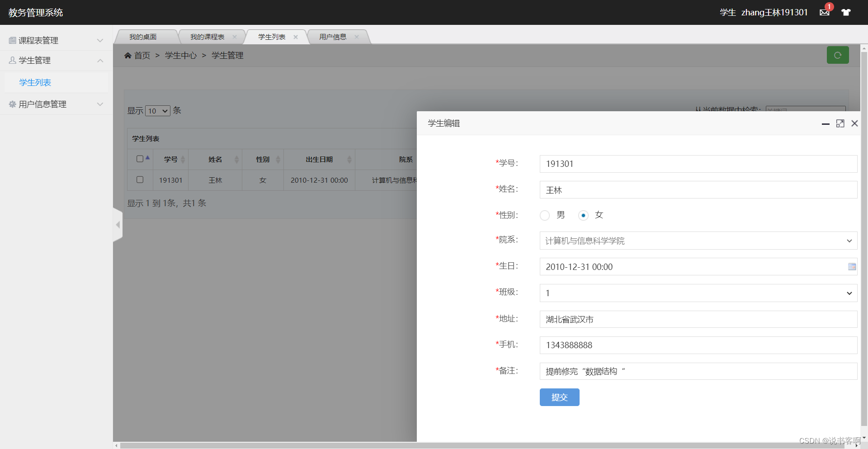868x449 pixels.
Task: Minimize the 学生编辑 dialog
Action: click(x=826, y=123)
